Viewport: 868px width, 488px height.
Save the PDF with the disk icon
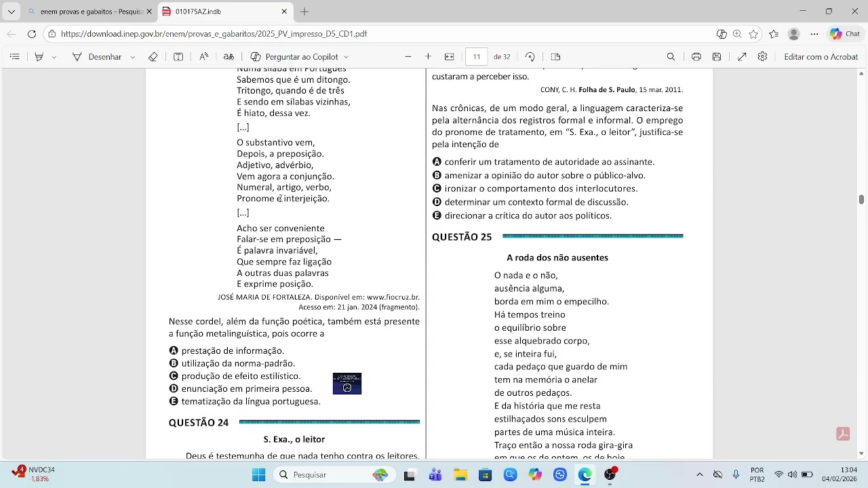[717, 57]
